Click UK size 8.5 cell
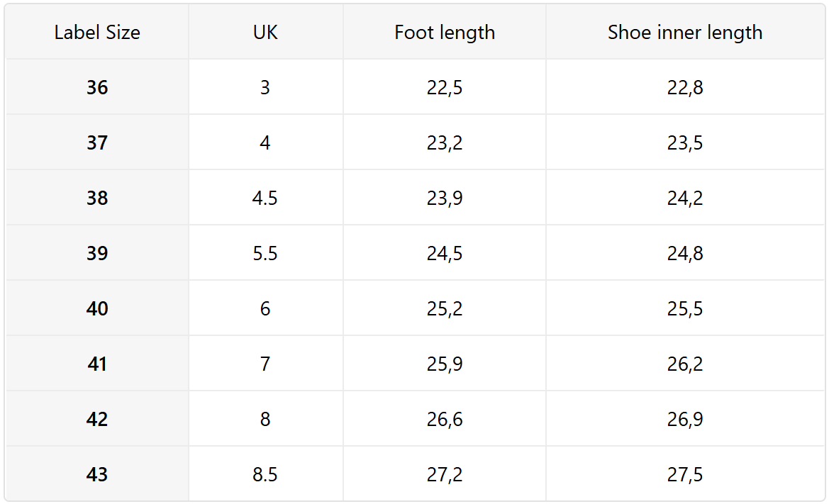 click(265, 475)
